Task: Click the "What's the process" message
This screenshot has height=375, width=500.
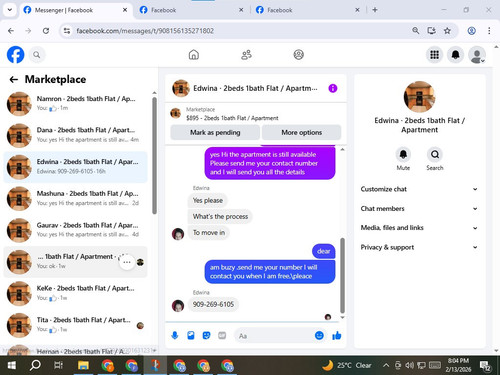Action: click(x=220, y=216)
